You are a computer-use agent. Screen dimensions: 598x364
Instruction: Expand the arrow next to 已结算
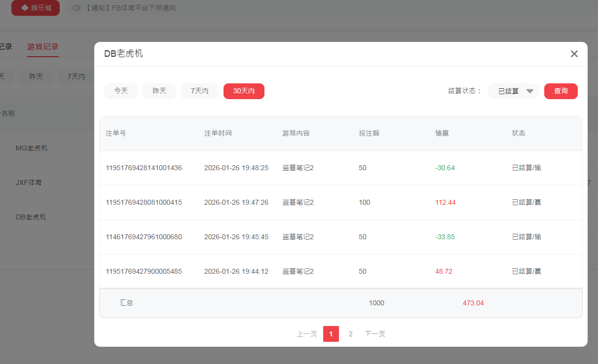(x=530, y=91)
